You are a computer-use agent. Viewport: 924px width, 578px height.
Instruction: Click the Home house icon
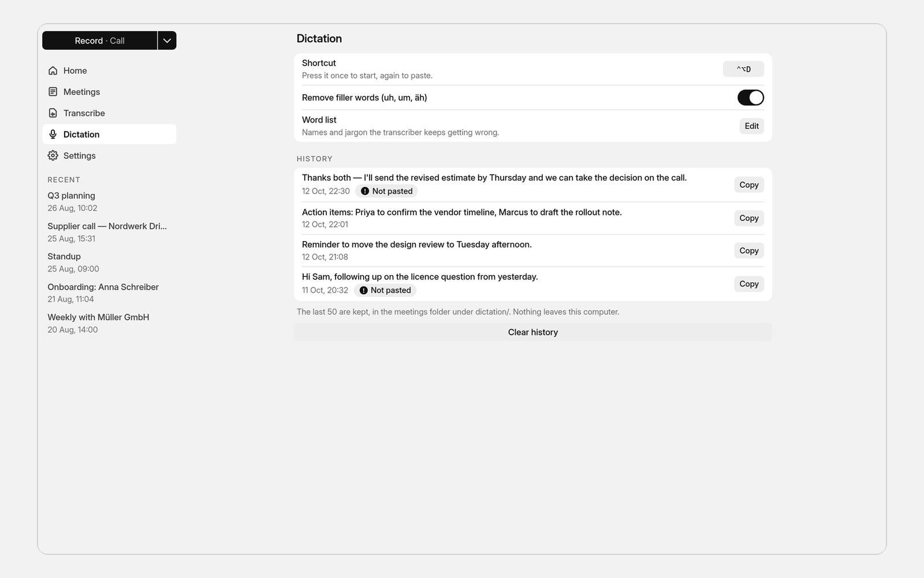click(x=53, y=71)
